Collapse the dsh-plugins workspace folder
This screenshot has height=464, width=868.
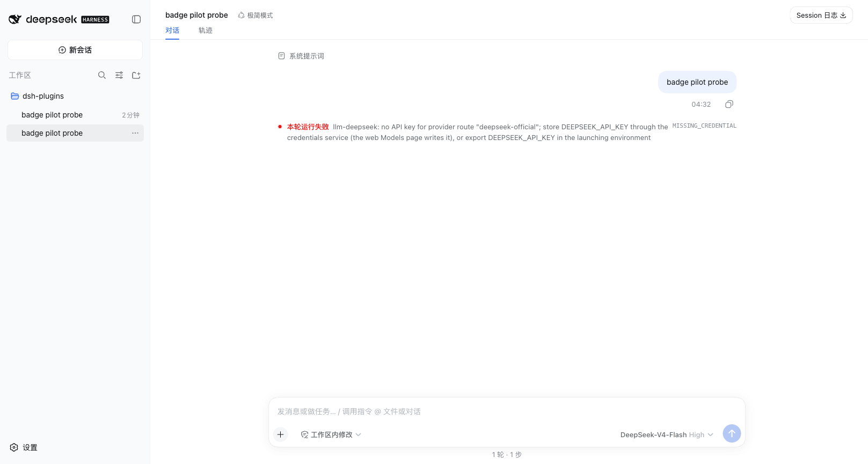75,96
